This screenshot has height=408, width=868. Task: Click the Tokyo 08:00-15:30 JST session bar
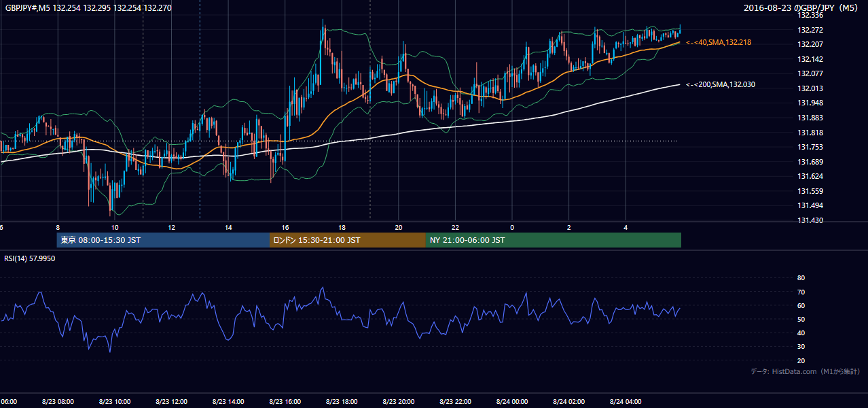(163, 240)
